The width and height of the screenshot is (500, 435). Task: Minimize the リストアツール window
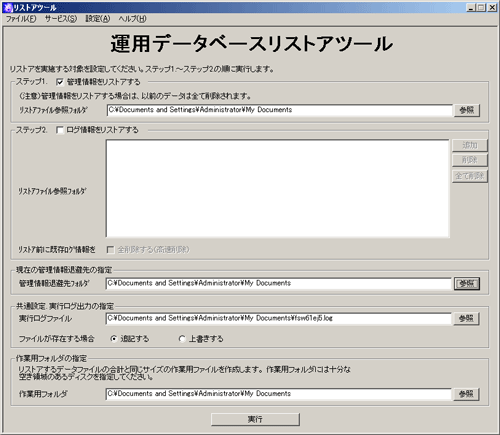471,7
